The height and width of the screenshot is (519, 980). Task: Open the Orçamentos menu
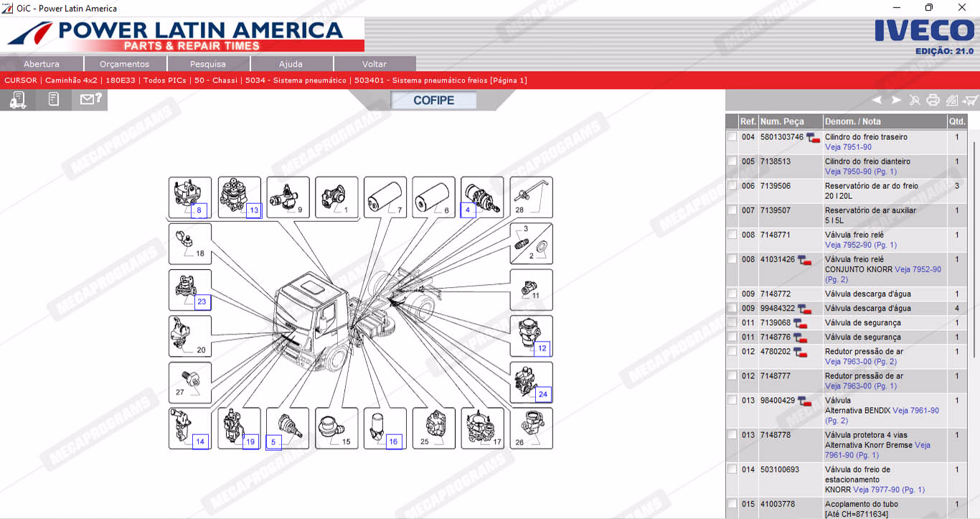click(x=125, y=64)
